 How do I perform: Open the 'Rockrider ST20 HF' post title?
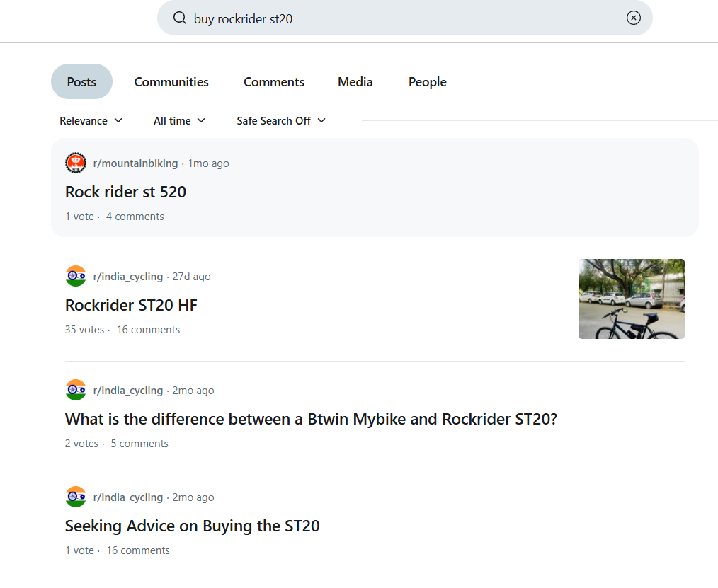pyautogui.click(x=131, y=305)
